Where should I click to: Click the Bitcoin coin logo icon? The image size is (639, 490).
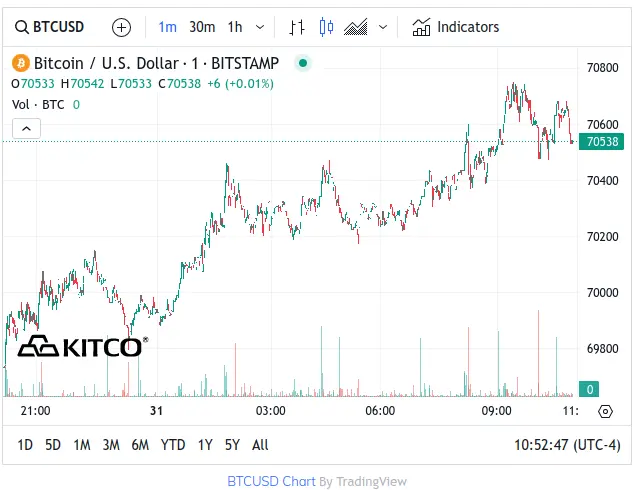[21, 64]
